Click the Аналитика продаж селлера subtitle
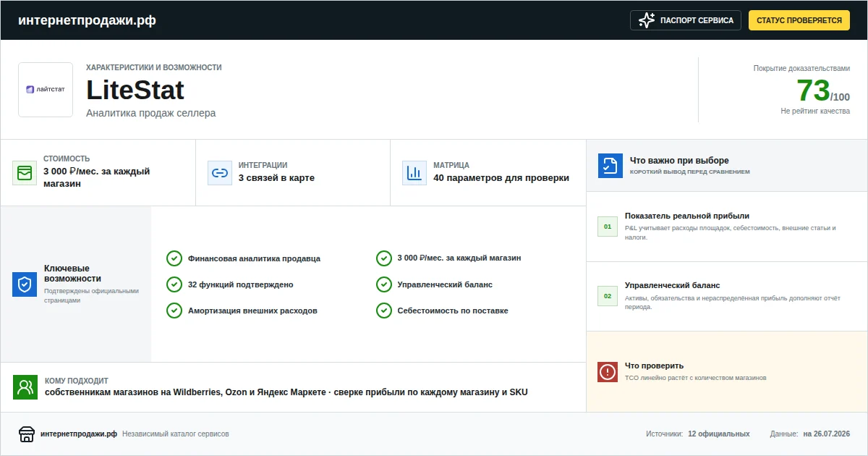This screenshot has width=868, height=456. click(150, 113)
